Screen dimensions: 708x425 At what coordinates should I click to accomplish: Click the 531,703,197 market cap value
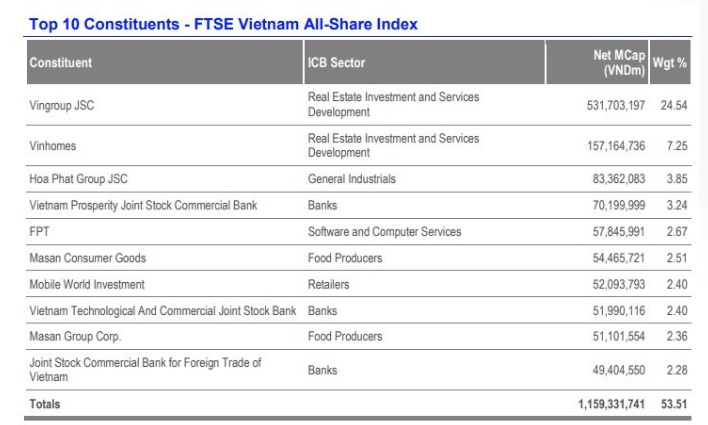[x=616, y=105]
